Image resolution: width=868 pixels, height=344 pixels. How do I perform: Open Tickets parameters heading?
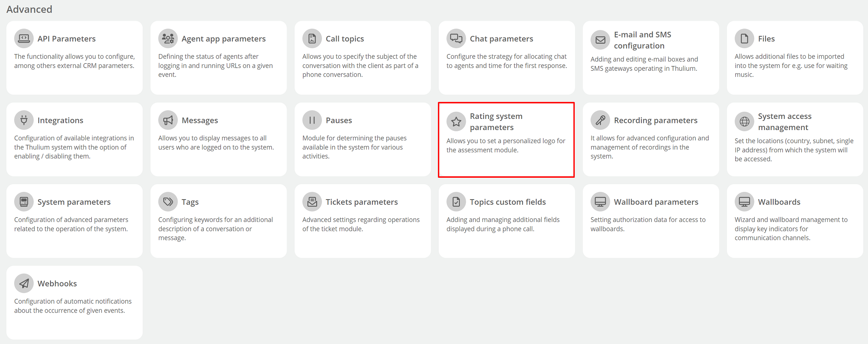(362, 202)
